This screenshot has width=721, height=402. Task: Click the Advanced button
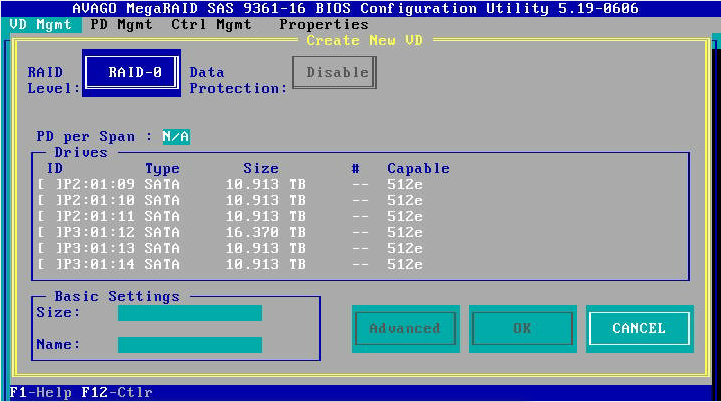(x=406, y=328)
